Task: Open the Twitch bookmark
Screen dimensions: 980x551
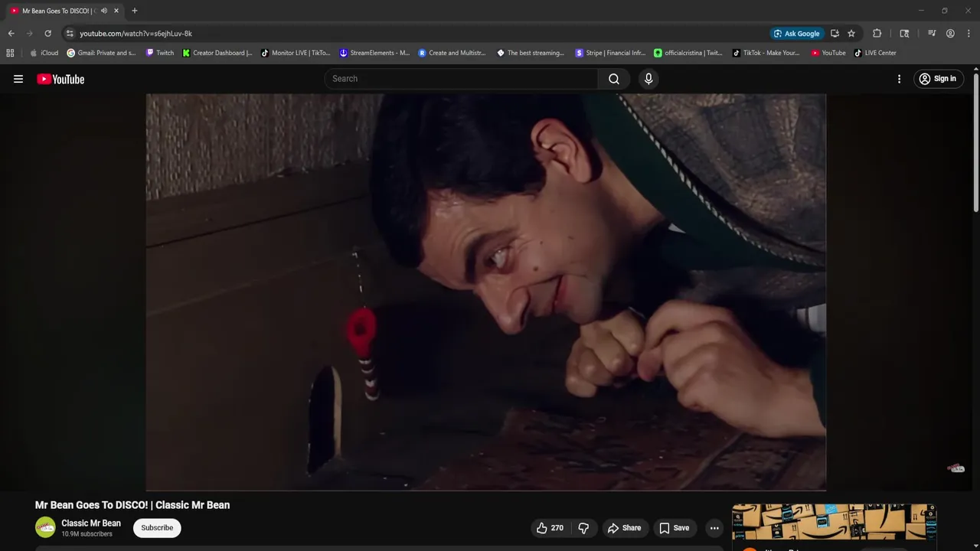Action: [x=159, y=53]
